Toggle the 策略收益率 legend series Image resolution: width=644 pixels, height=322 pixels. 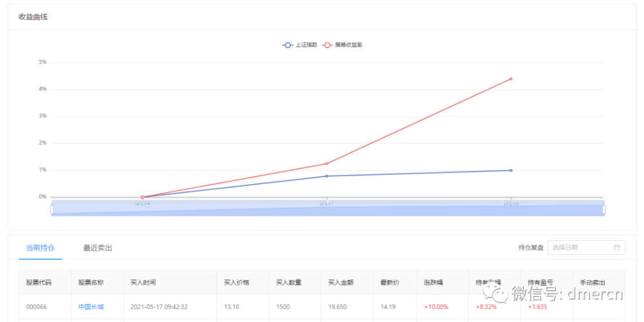pos(342,45)
